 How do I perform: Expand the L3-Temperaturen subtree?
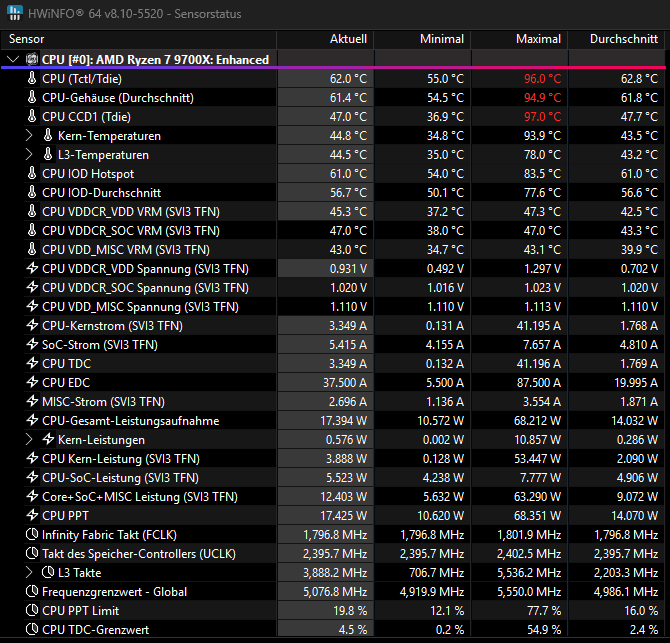[x=29, y=154]
